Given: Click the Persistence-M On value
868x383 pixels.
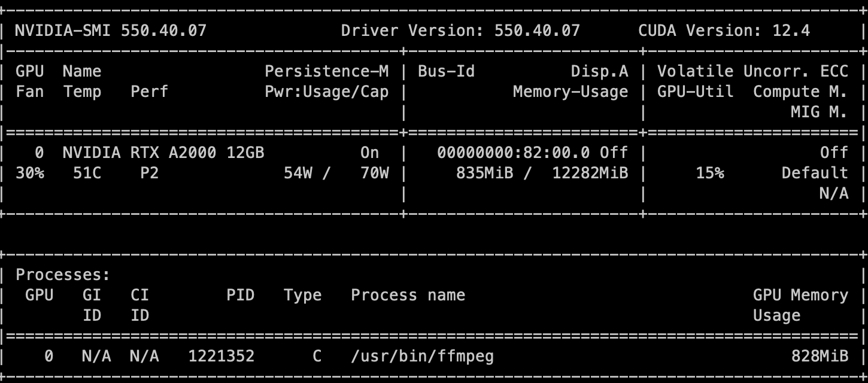Looking at the screenshot, I should coord(369,153).
